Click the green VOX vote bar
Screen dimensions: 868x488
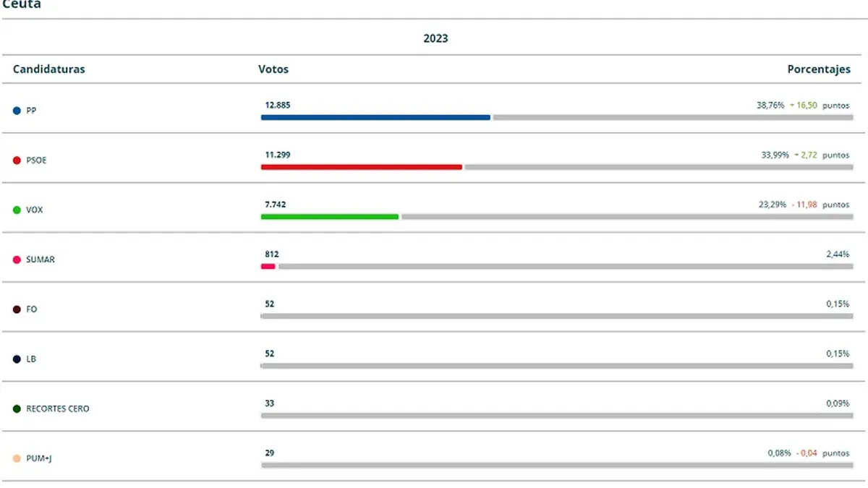click(x=329, y=216)
